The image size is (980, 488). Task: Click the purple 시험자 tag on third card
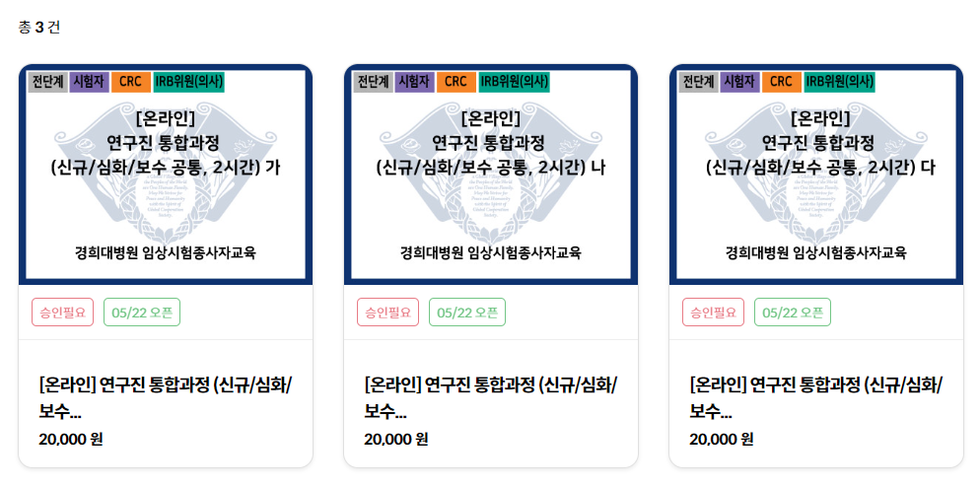coord(740,82)
